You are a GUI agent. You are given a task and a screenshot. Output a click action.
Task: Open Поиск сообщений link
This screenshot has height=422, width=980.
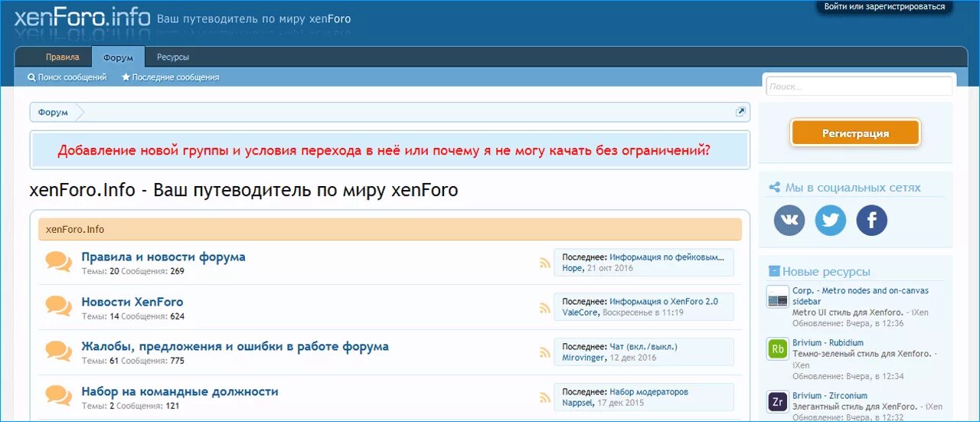coord(67,77)
